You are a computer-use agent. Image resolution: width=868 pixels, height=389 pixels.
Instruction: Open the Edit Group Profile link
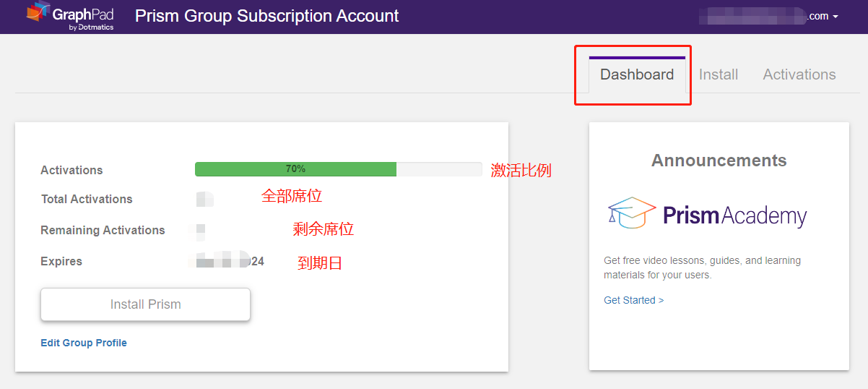click(x=84, y=343)
